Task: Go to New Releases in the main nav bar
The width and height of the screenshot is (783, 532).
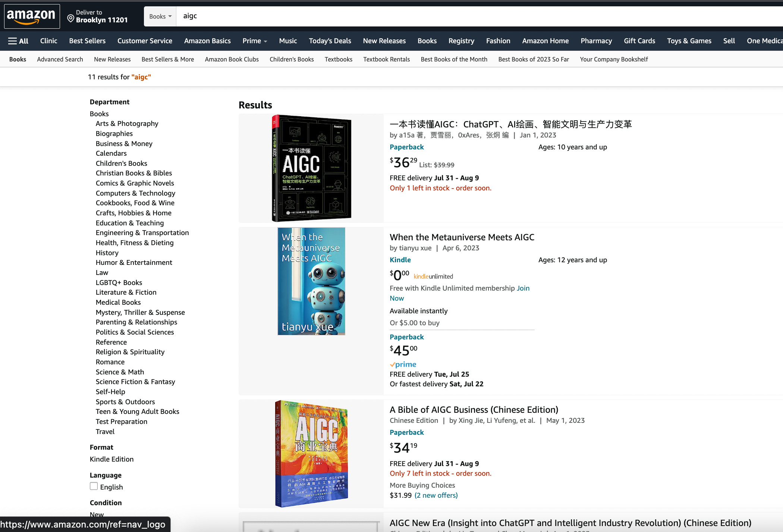Action: click(384, 41)
